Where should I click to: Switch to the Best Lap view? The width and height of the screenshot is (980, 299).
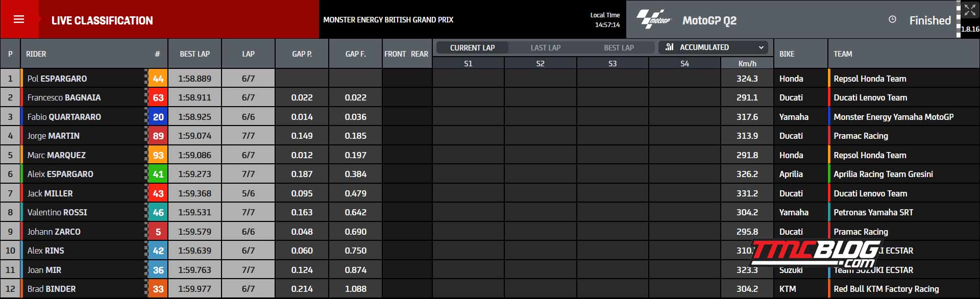[619, 47]
